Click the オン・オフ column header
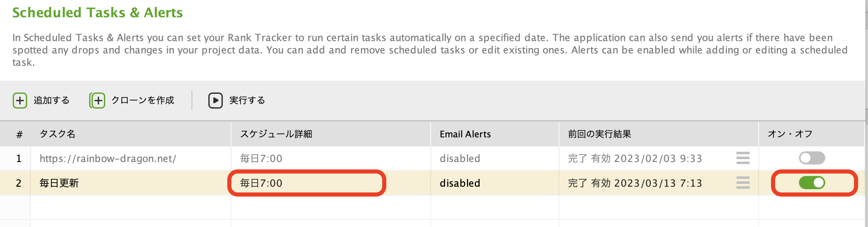The width and height of the screenshot is (868, 227). 790,134
